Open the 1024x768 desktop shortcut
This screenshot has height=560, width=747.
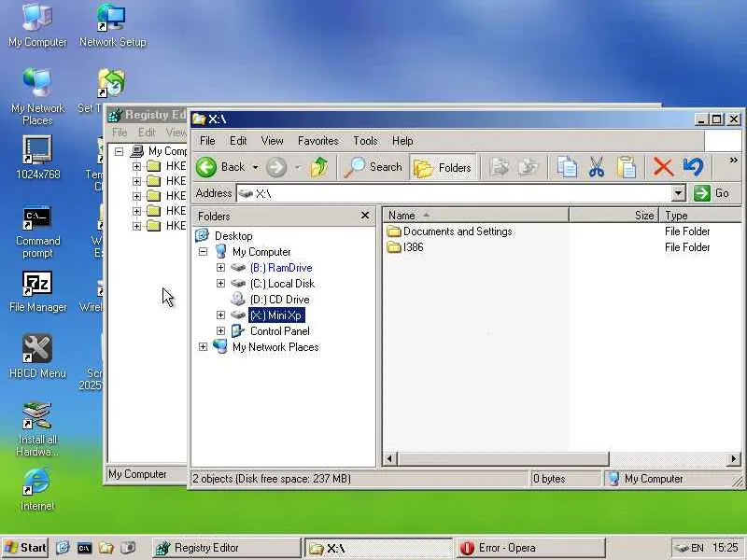(37, 157)
